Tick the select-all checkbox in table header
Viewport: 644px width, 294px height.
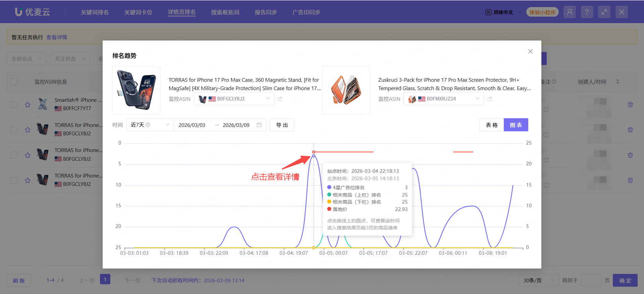pos(14,82)
